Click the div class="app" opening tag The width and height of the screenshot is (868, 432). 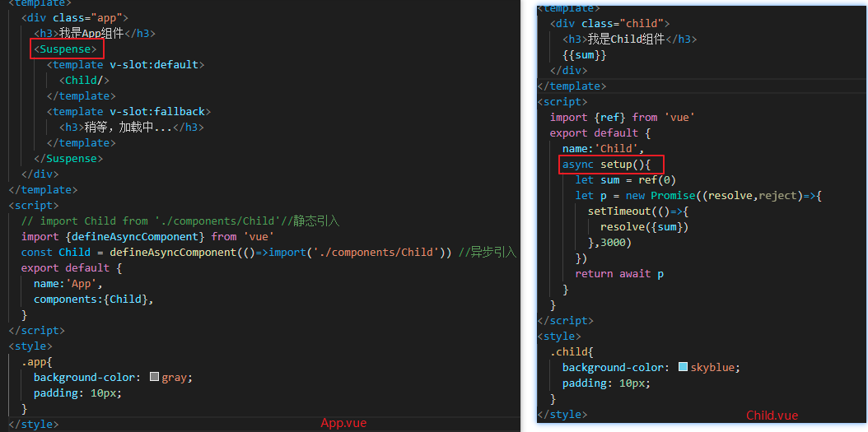75,18
